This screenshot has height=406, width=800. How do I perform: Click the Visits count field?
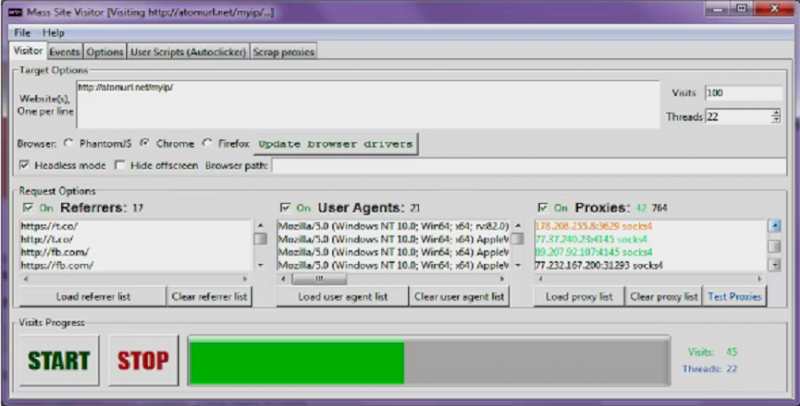(744, 93)
